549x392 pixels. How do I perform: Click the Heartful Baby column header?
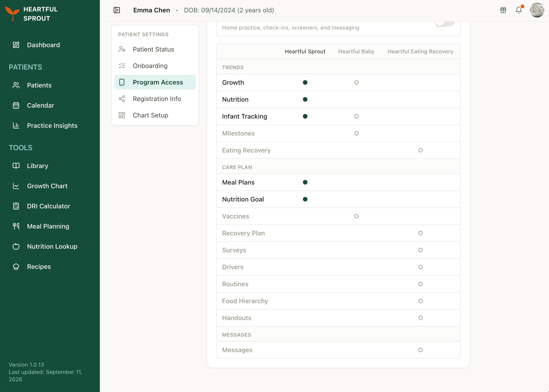pyautogui.click(x=356, y=52)
